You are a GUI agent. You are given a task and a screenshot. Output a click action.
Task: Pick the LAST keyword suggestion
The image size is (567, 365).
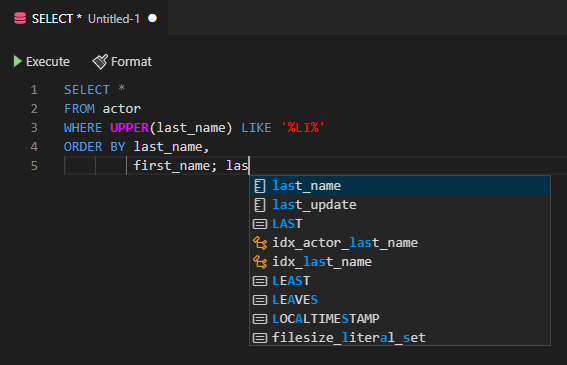400,224
